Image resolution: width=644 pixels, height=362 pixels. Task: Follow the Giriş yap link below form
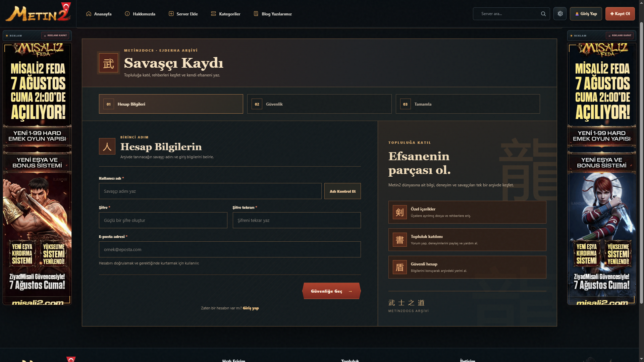coord(251,308)
